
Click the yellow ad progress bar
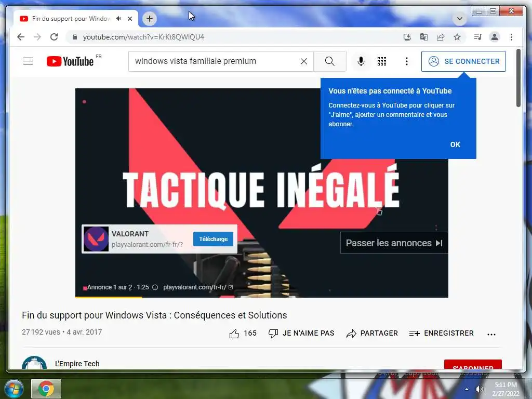(x=109, y=297)
